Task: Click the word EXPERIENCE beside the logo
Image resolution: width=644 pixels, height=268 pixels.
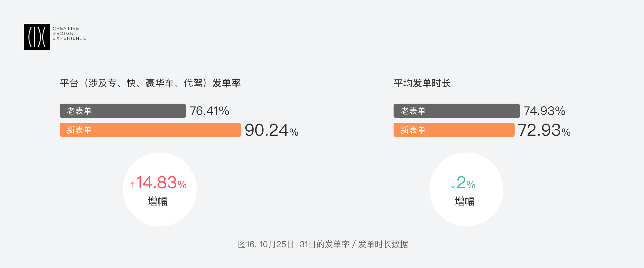Action: (69, 38)
